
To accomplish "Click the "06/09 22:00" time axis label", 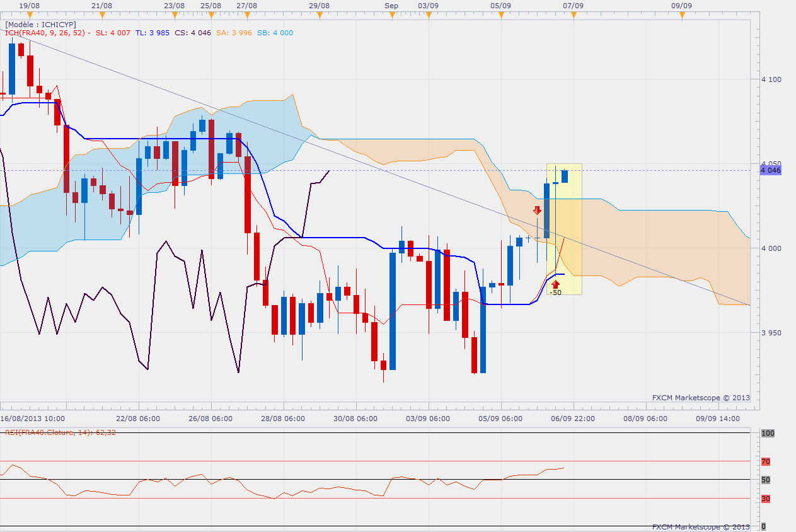I will click(573, 419).
